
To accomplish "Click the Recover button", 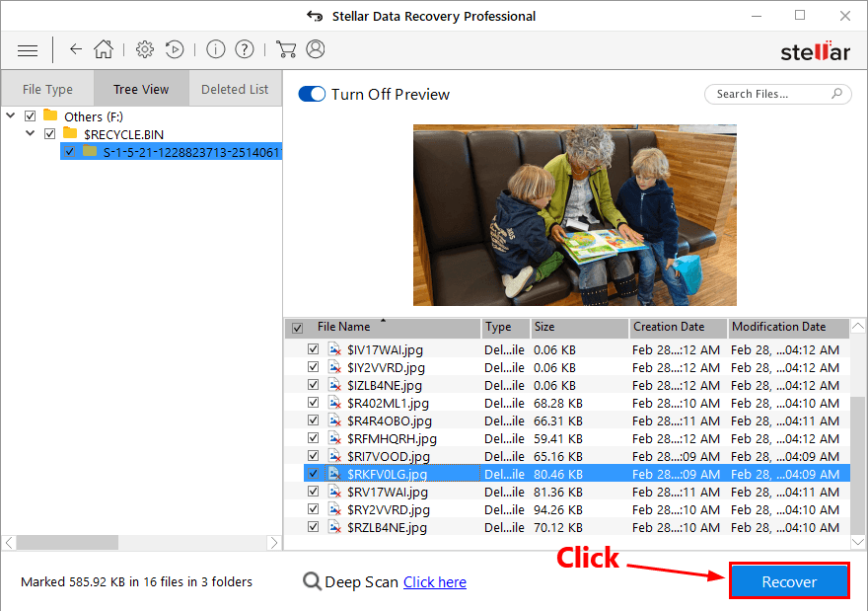I will pos(789,581).
